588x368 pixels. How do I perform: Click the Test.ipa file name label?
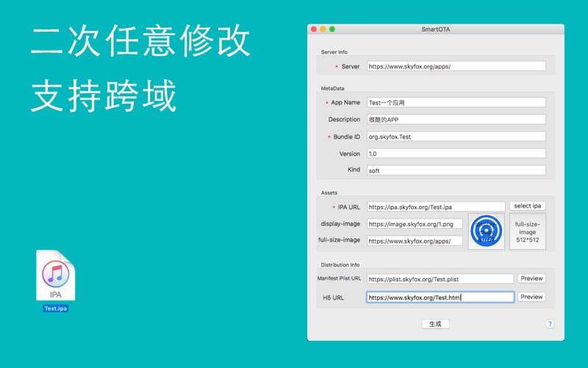pyautogui.click(x=56, y=308)
